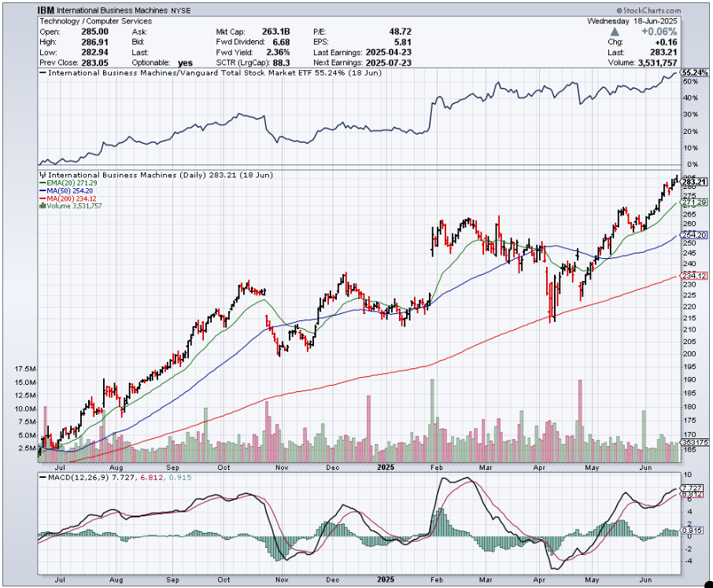The image size is (713, 588).
Task: Click 'Technology / Computer Services' sector text
Action: click(x=95, y=21)
